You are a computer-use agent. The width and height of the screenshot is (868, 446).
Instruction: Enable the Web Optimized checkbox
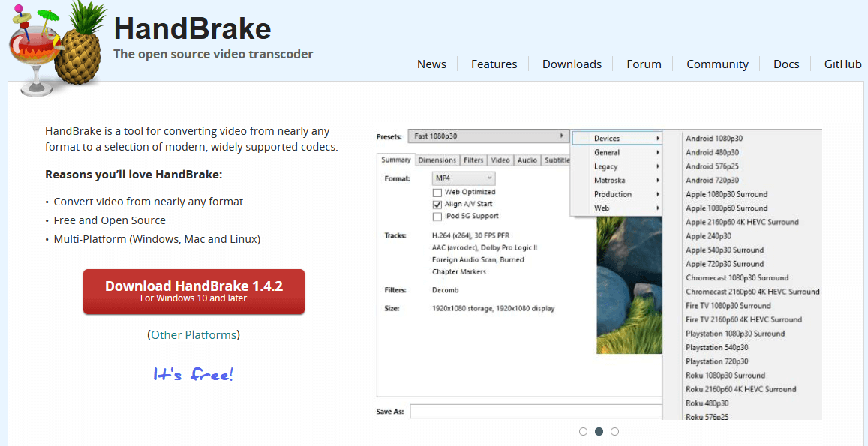click(437, 192)
